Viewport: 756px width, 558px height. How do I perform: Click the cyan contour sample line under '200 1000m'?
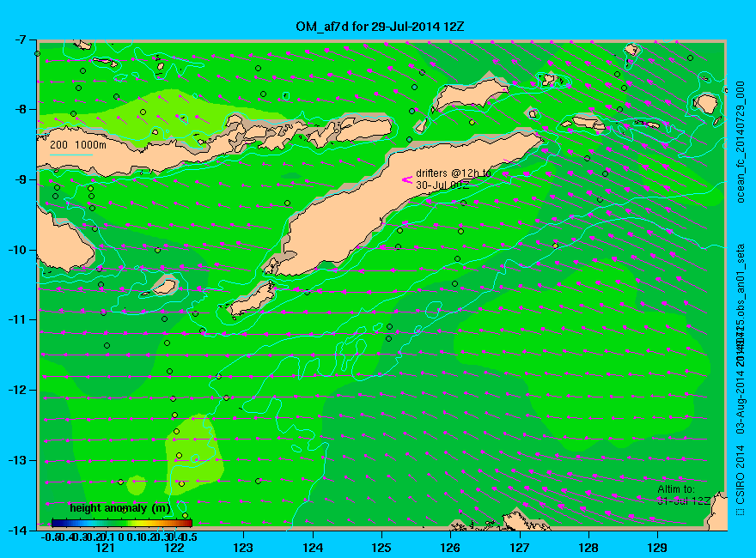tap(71, 155)
